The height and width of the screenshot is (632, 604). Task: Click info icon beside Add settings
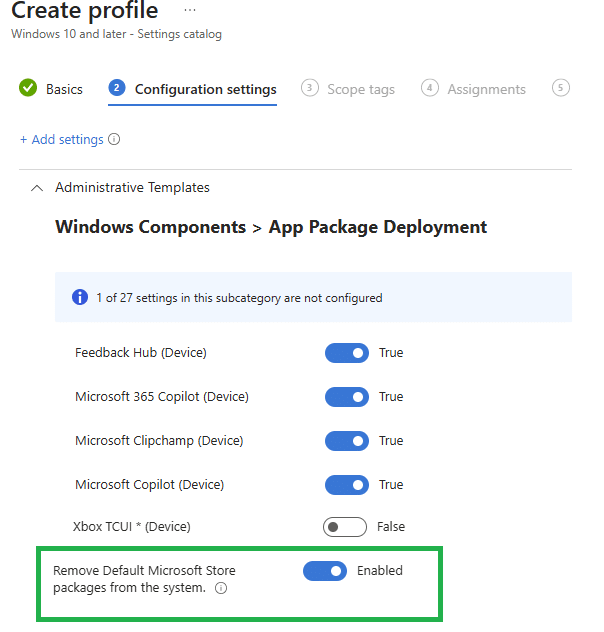tap(114, 139)
